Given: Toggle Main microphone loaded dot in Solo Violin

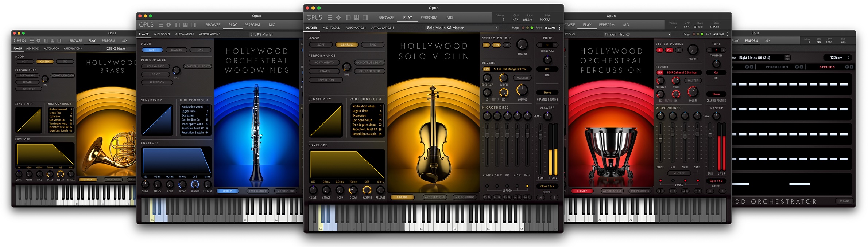Looking at the screenshot, I should (x=527, y=186).
